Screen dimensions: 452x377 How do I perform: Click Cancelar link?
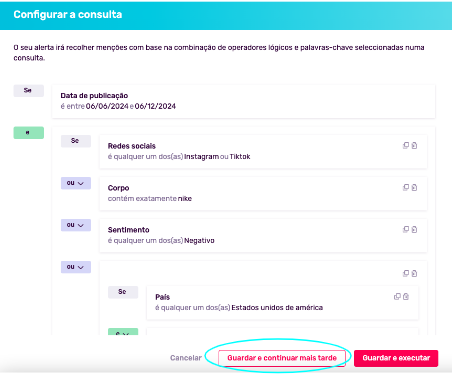(x=186, y=358)
